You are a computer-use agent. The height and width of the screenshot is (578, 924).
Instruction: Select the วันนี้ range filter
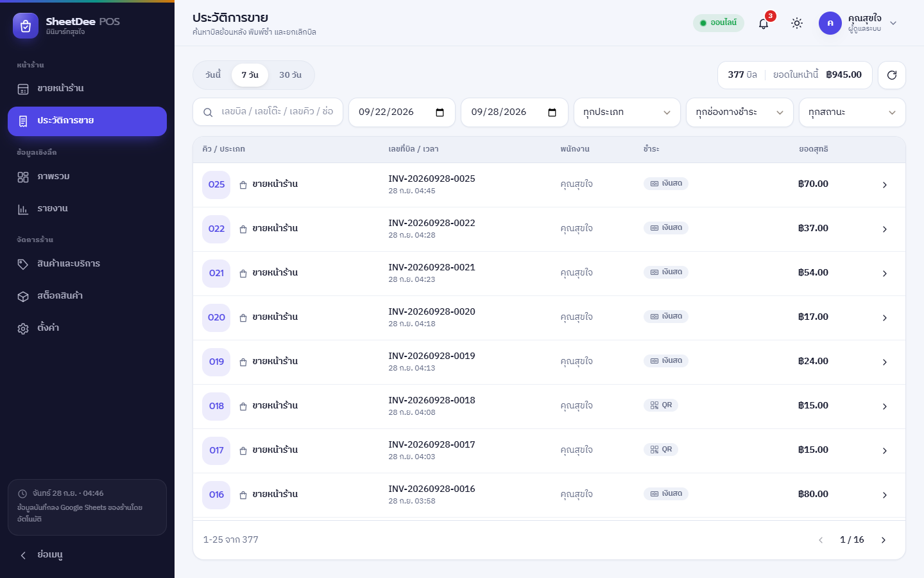(x=213, y=75)
